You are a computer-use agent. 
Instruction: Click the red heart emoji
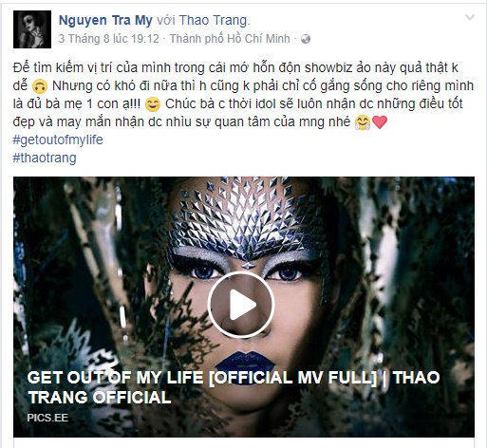click(x=380, y=122)
